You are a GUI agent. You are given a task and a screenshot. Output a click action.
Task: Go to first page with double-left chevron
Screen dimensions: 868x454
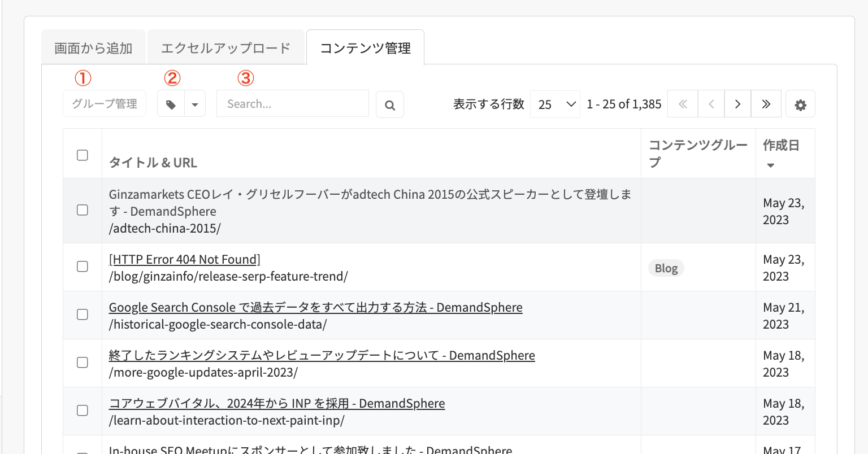(683, 104)
